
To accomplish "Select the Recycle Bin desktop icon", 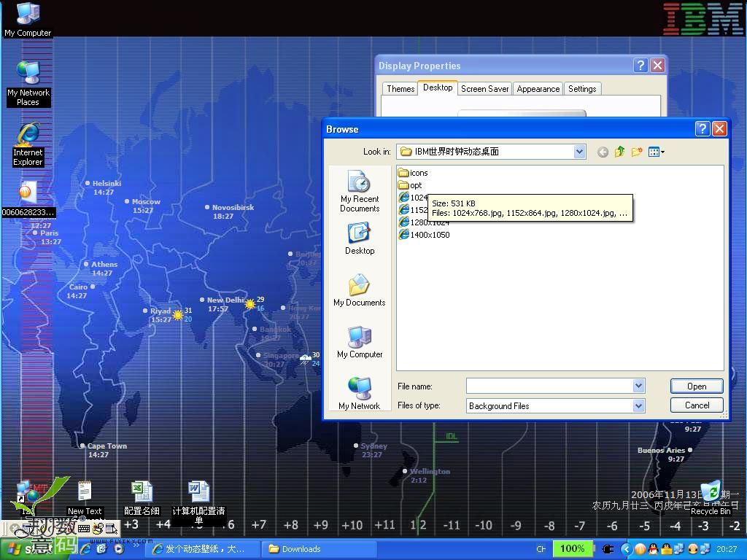I will pyautogui.click(x=711, y=498).
